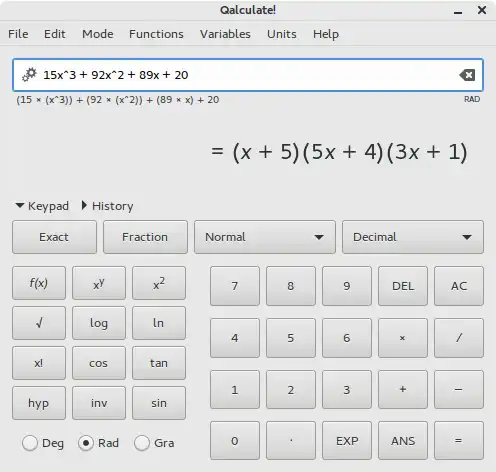This screenshot has height=472, width=496.
Task: Click the DEL key
Action: click(x=403, y=286)
